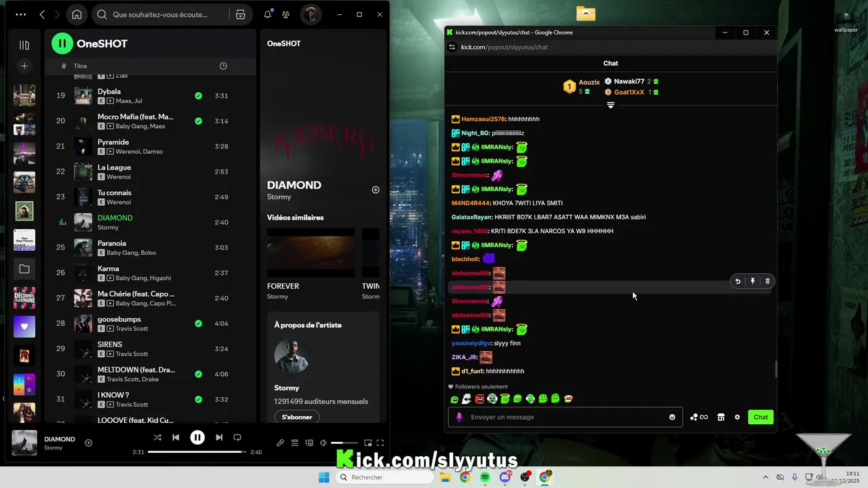Add DIAMOND to library from side panel
The image size is (868, 488).
point(376,190)
